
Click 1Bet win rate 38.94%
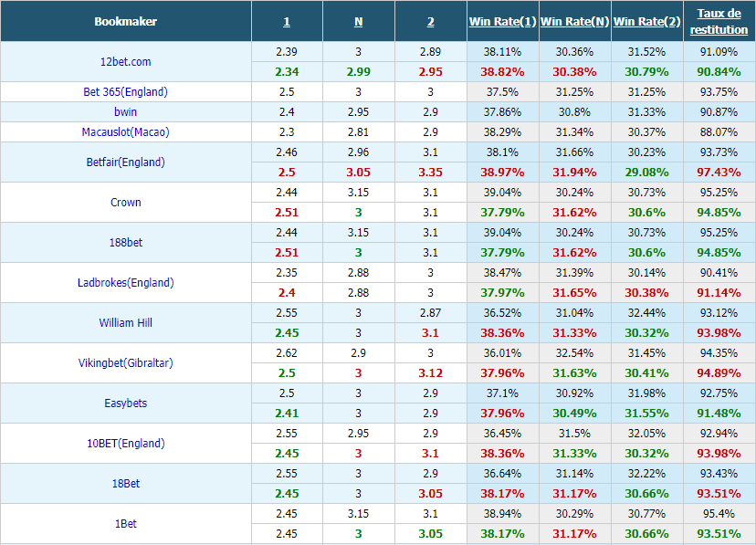click(502, 514)
